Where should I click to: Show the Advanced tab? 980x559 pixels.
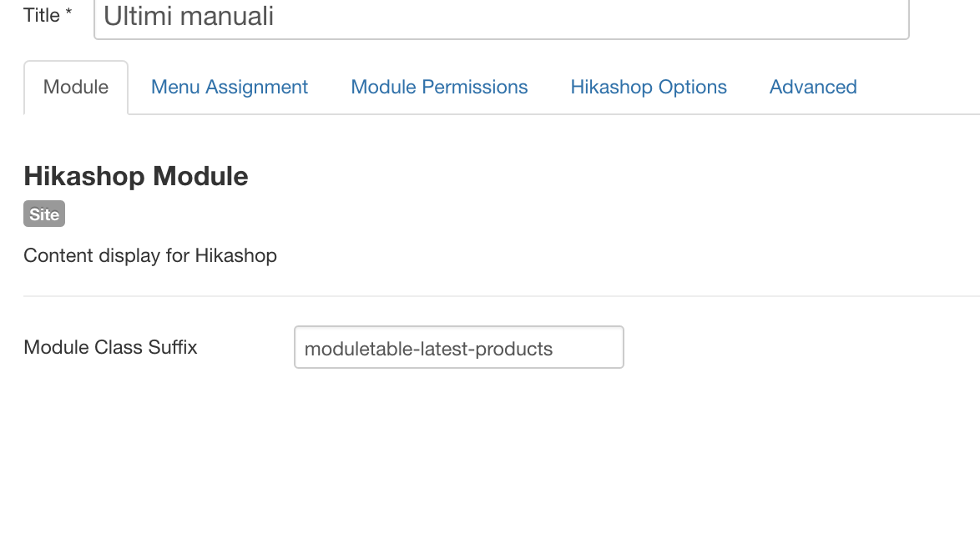(813, 87)
